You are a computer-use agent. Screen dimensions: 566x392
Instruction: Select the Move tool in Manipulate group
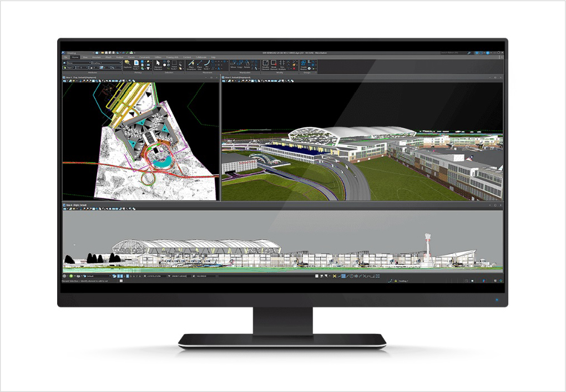coord(234,64)
